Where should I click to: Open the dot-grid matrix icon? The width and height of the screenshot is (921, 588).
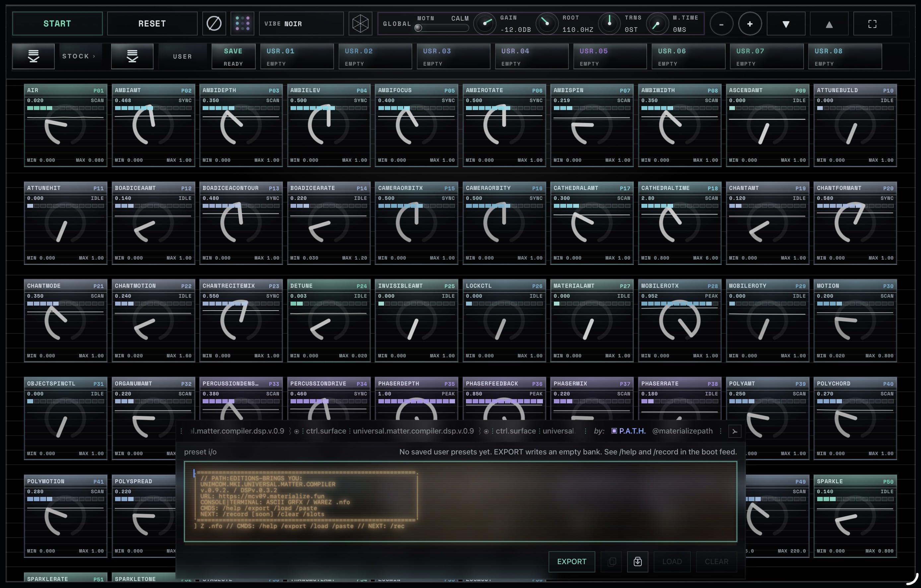click(242, 24)
